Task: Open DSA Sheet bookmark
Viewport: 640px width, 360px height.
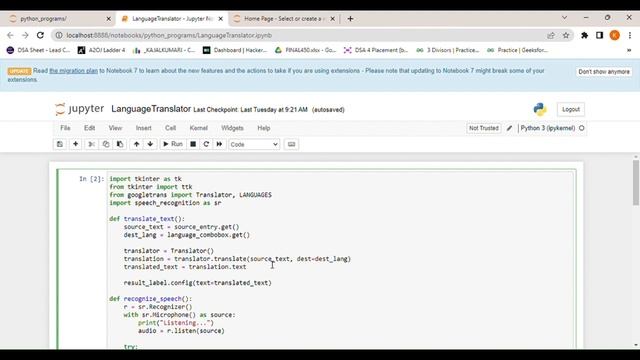Action: point(39,50)
